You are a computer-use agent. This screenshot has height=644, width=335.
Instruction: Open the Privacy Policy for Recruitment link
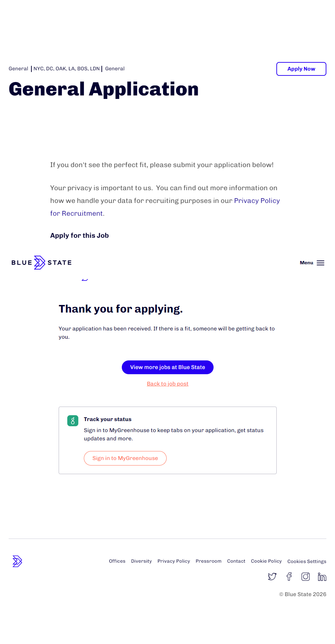[x=257, y=201]
